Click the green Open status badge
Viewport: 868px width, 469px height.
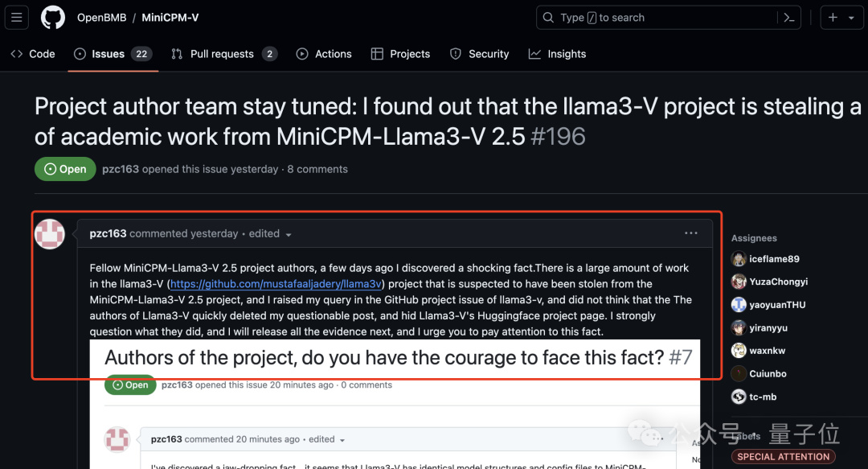click(65, 169)
